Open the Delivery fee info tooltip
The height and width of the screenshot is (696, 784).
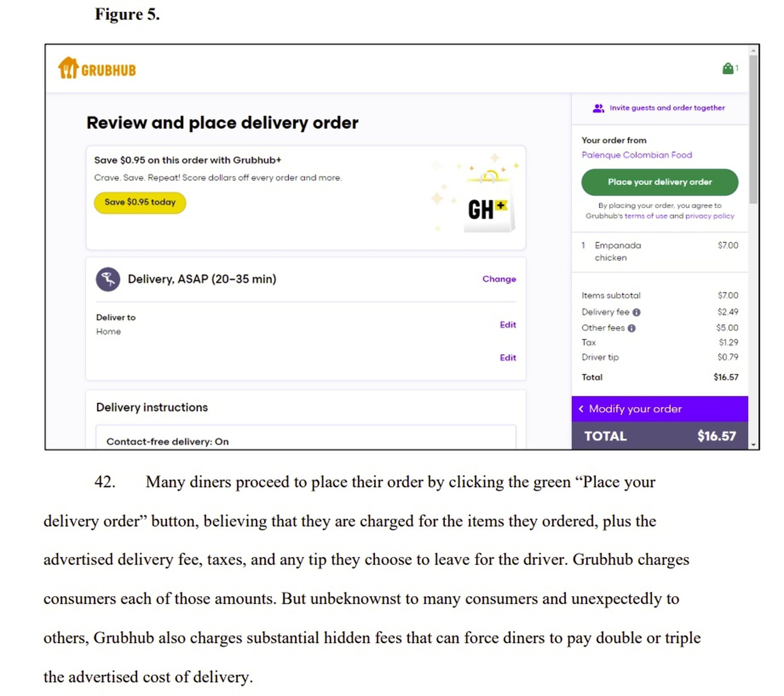point(637,312)
